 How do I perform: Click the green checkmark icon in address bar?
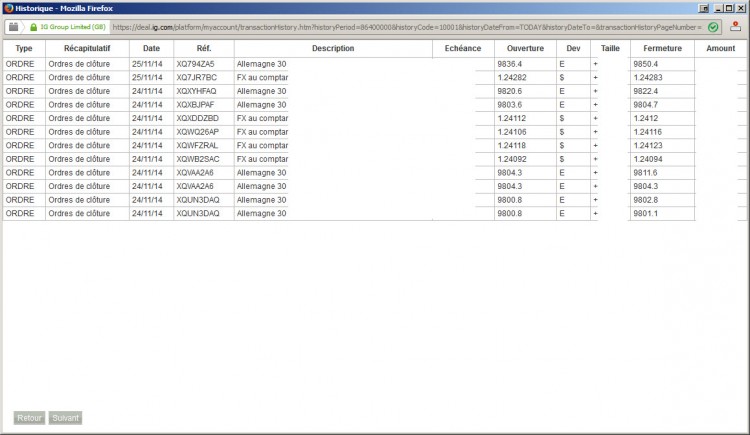pos(713,27)
